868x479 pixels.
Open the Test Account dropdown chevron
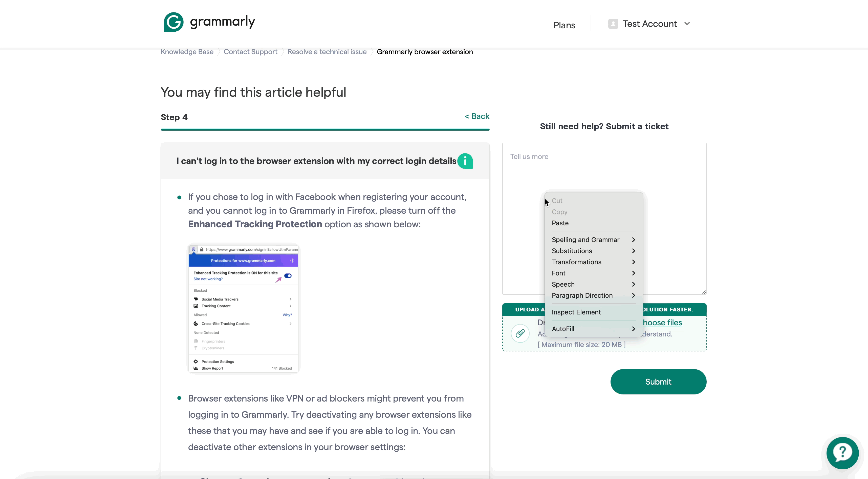[x=687, y=24]
